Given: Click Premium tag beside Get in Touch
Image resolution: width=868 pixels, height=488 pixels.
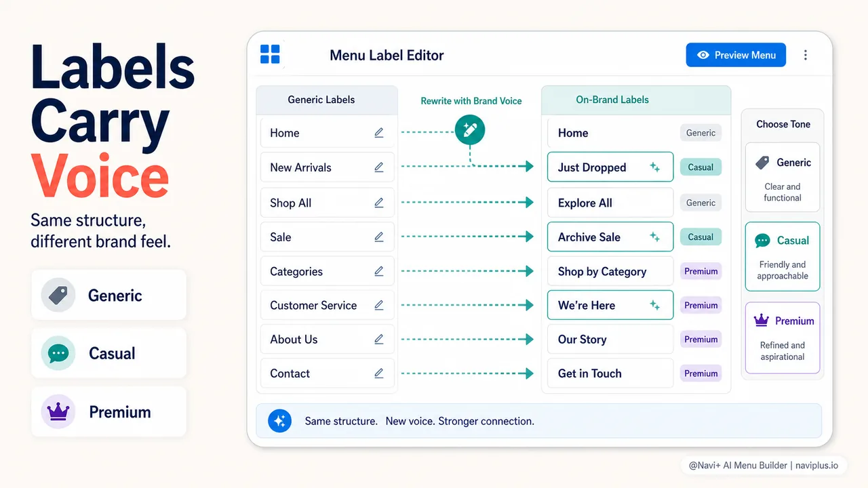Looking at the screenshot, I should (701, 373).
